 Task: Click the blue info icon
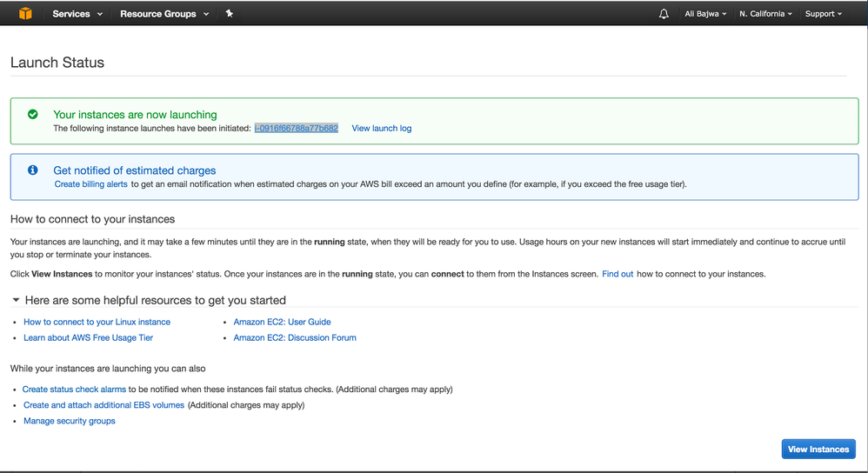point(33,170)
